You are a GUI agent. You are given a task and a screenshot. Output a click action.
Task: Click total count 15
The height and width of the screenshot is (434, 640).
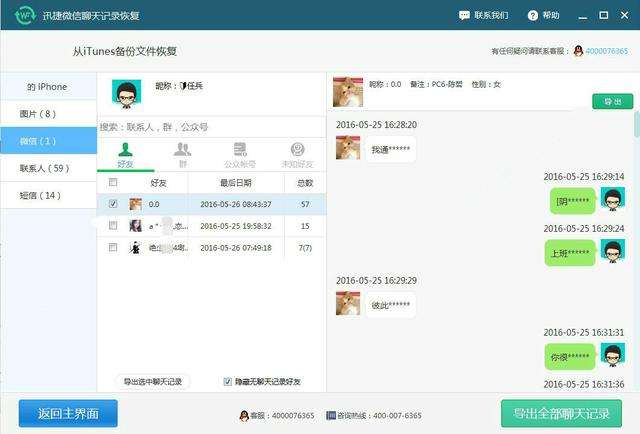coord(305,226)
